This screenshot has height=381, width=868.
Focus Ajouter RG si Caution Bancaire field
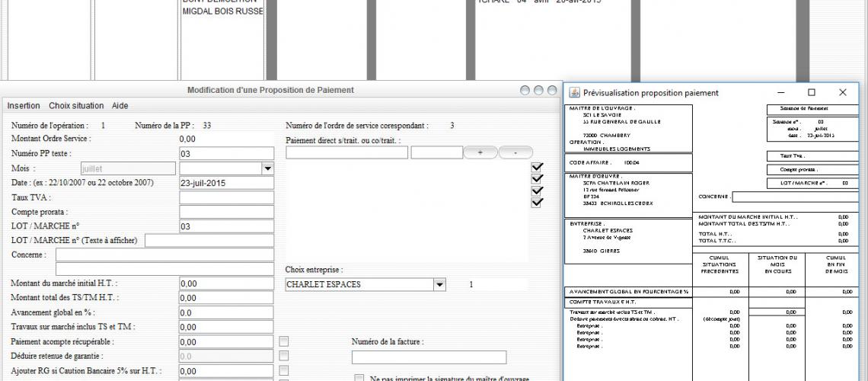(x=226, y=371)
